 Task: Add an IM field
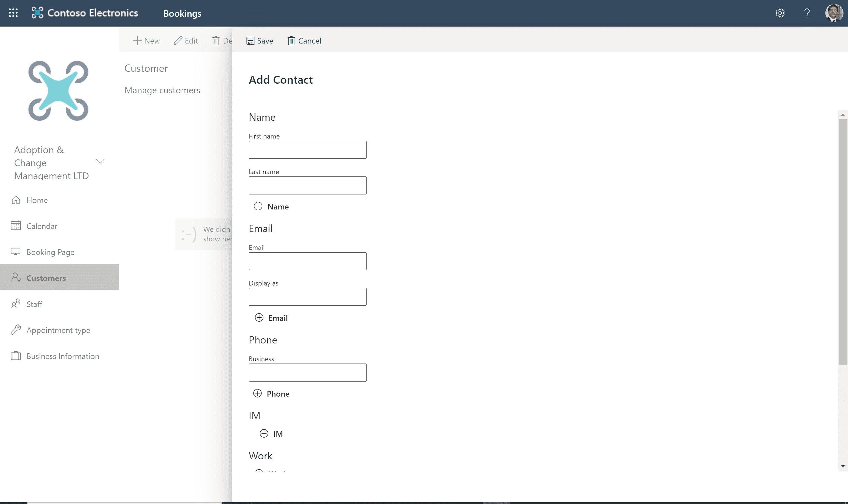tap(271, 434)
